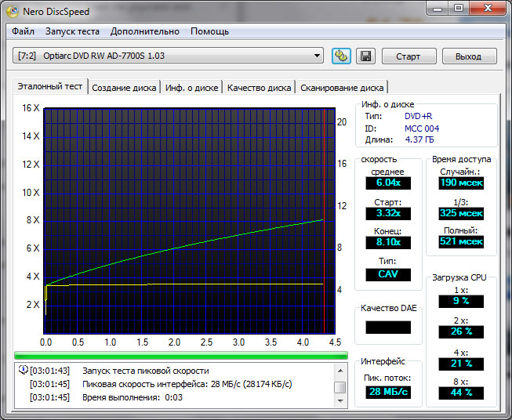Open the Помощь menu

(210, 31)
